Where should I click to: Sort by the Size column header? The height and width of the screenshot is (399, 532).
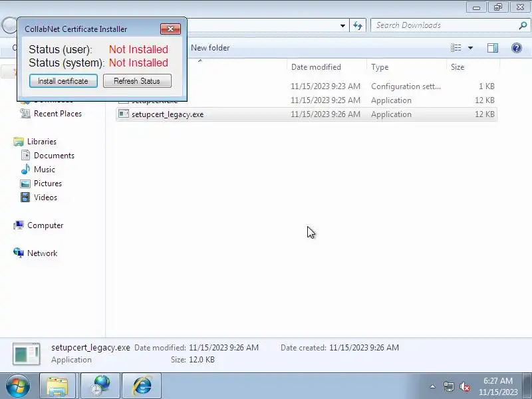tap(473, 67)
